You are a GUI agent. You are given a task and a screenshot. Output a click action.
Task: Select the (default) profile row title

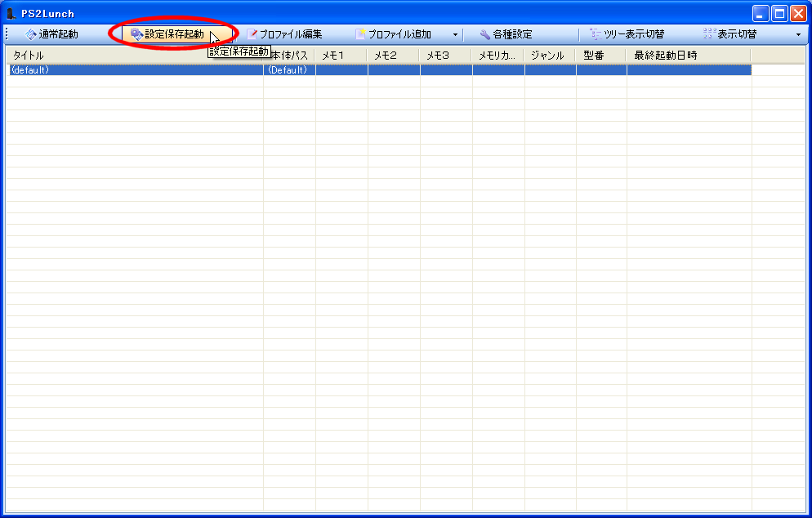(x=30, y=70)
